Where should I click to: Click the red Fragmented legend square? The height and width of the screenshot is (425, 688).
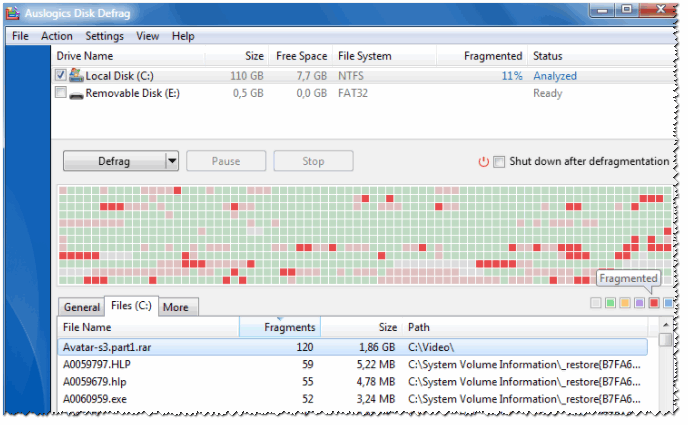coord(654,303)
